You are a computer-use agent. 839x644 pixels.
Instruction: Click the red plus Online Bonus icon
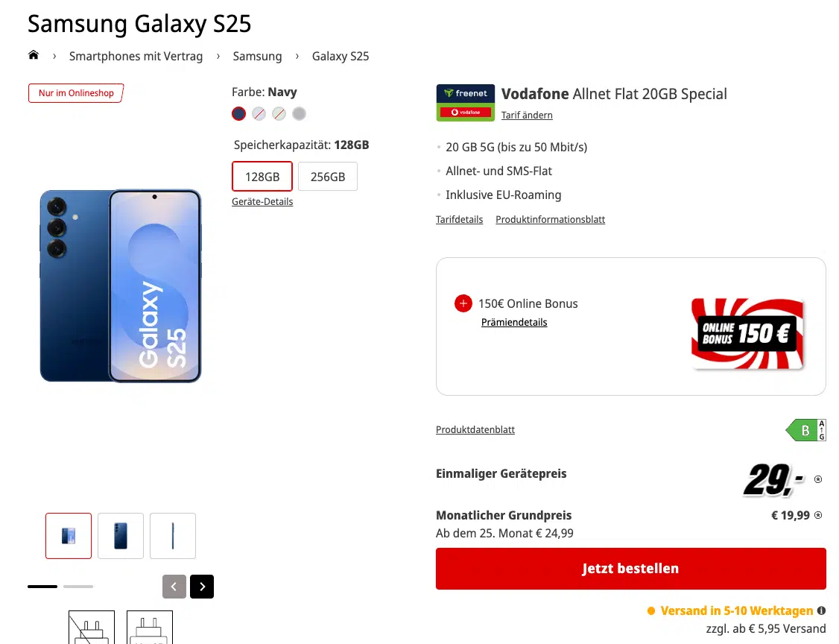[463, 303]
